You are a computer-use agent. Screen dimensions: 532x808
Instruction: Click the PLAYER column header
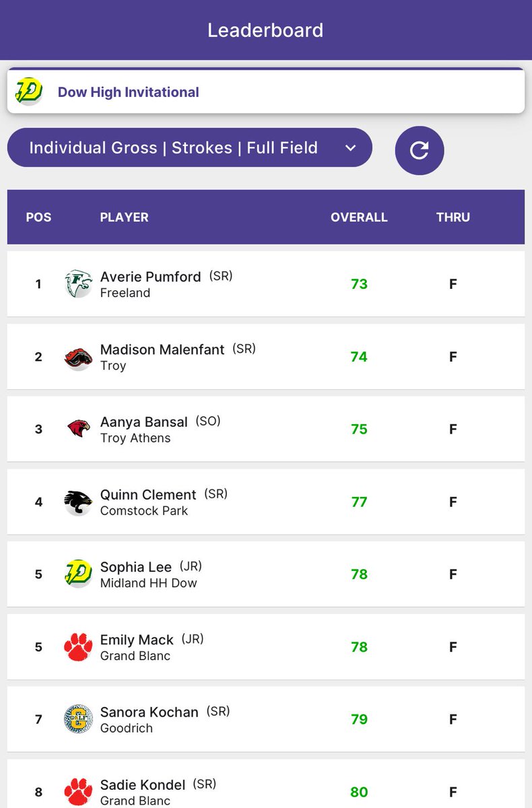(124, 217)
